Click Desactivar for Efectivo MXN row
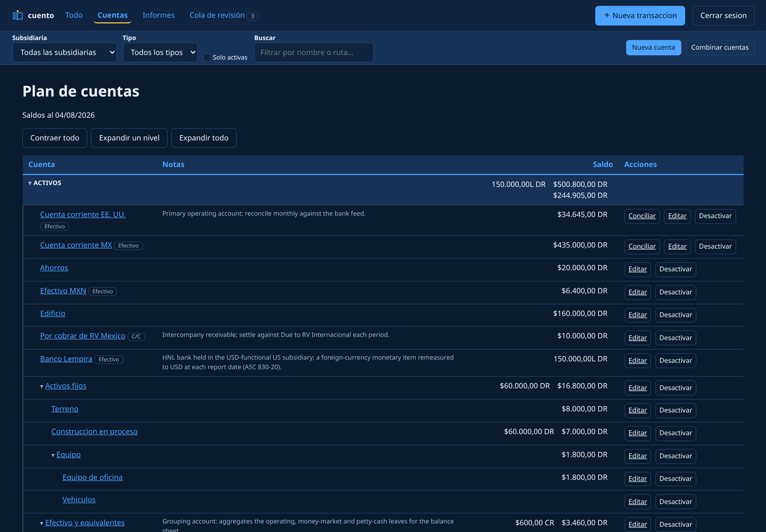 coord(675,292)
